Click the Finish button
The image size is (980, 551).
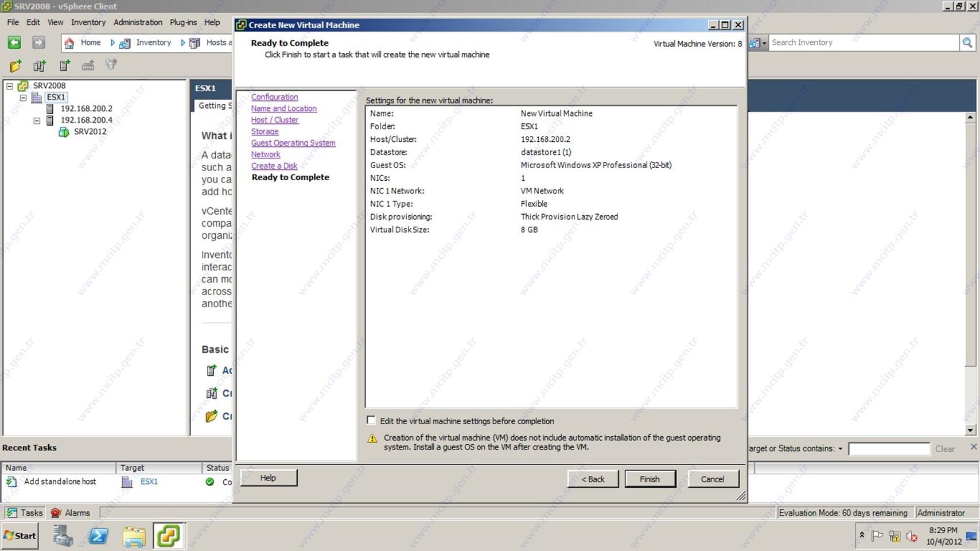pyautogui.click(x=650, y=479)
